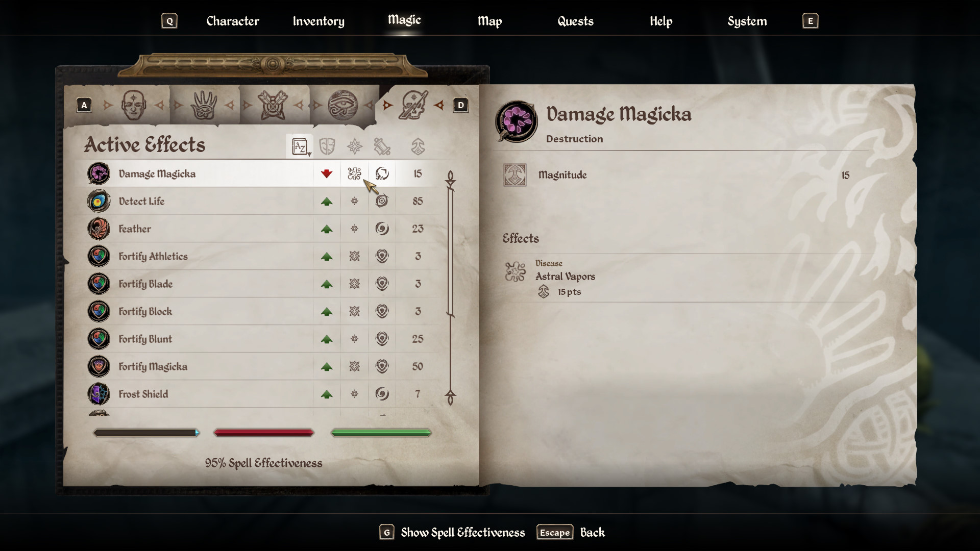Sort effects by magnitude column icon
The width and height of the screenshot is (980, 551).
coord(418,146)
